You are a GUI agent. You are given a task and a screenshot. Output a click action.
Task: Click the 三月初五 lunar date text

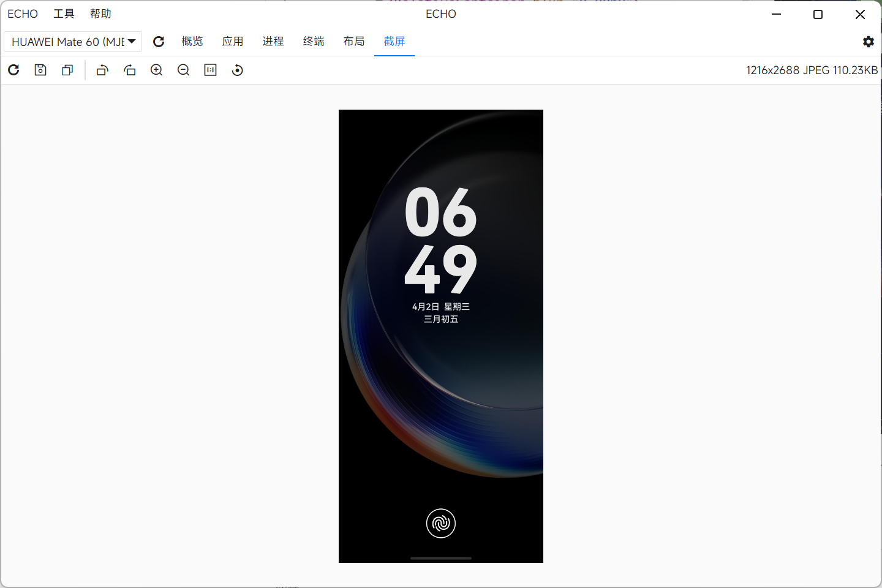pyautogui.click(x=441, y=319)
